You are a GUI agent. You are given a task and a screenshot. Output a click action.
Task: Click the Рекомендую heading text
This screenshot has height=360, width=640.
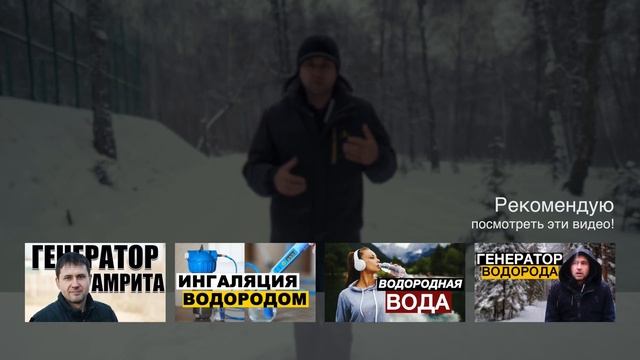554,206
